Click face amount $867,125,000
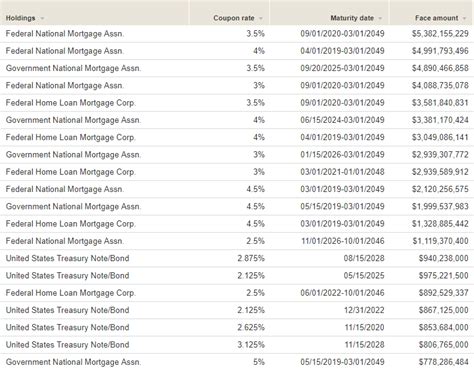 (444, 310)
